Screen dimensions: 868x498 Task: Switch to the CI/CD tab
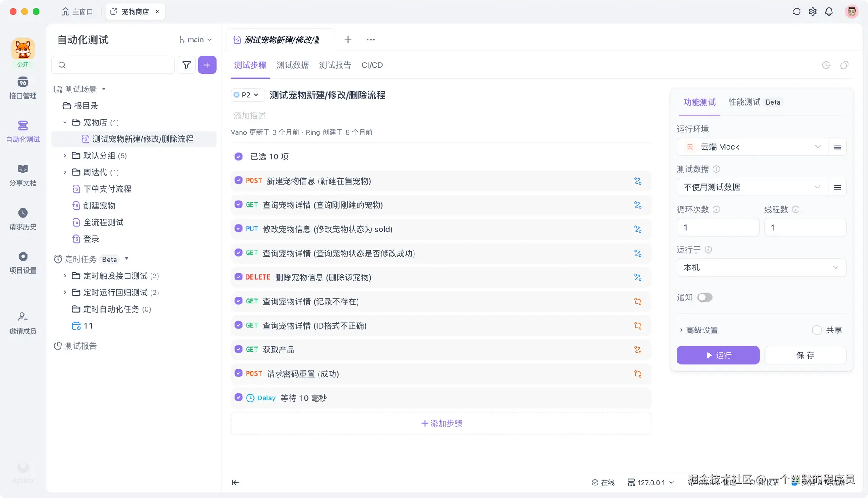point(372,65)
